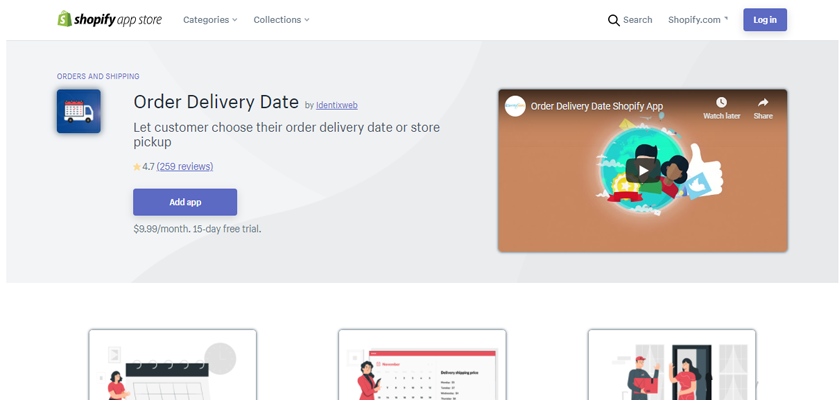Open the November delivery price screenshot thumbnail

[422, 365]
